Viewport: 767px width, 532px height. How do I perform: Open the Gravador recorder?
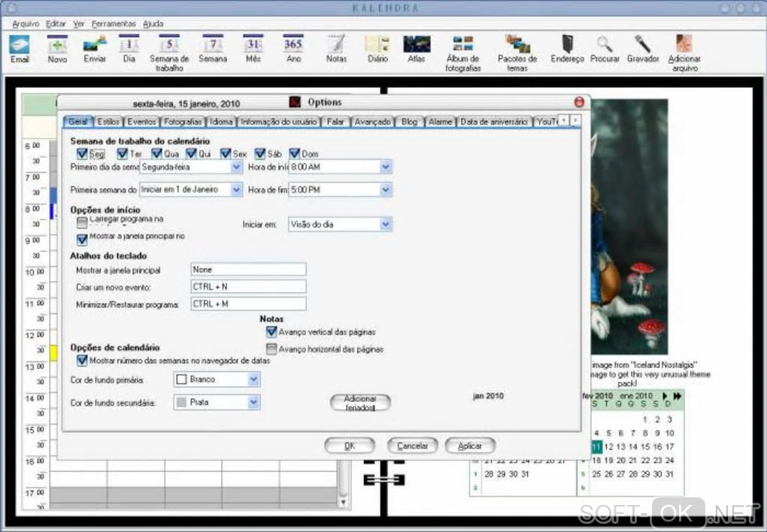(643, 49)
